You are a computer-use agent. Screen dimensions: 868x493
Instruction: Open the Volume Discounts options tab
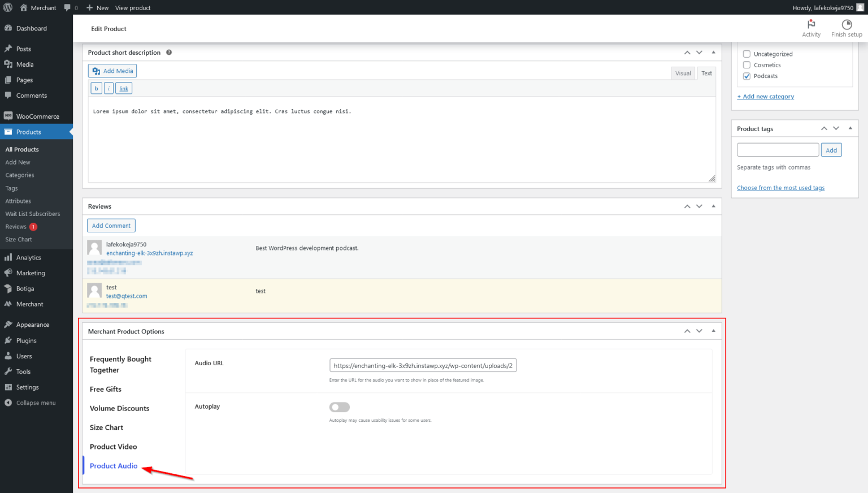(x=120, y=408)
